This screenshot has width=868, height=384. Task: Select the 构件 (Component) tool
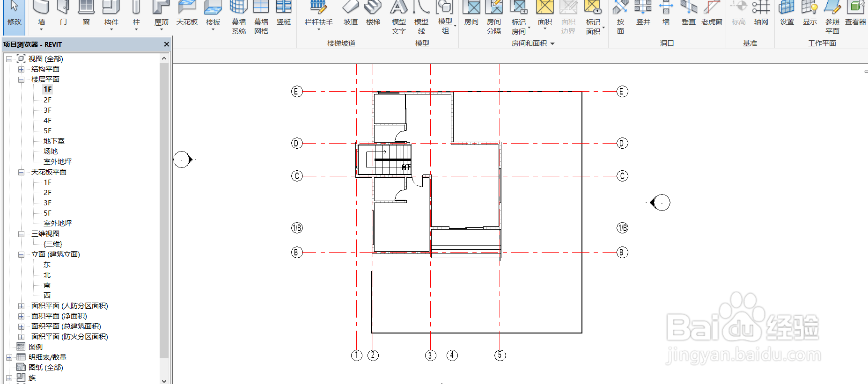pyautogui.click(x=111, y=15)
